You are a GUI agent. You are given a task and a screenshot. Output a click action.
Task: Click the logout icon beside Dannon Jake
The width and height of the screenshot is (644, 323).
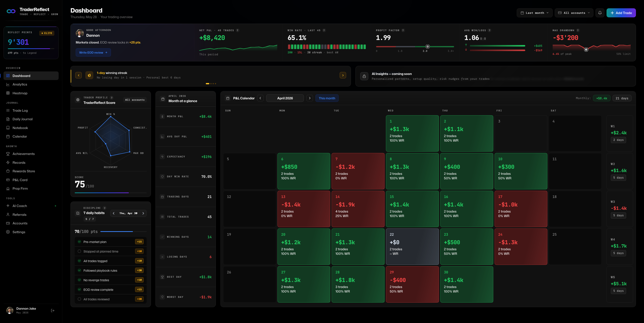pyautogui.click(x=53, y=310)
